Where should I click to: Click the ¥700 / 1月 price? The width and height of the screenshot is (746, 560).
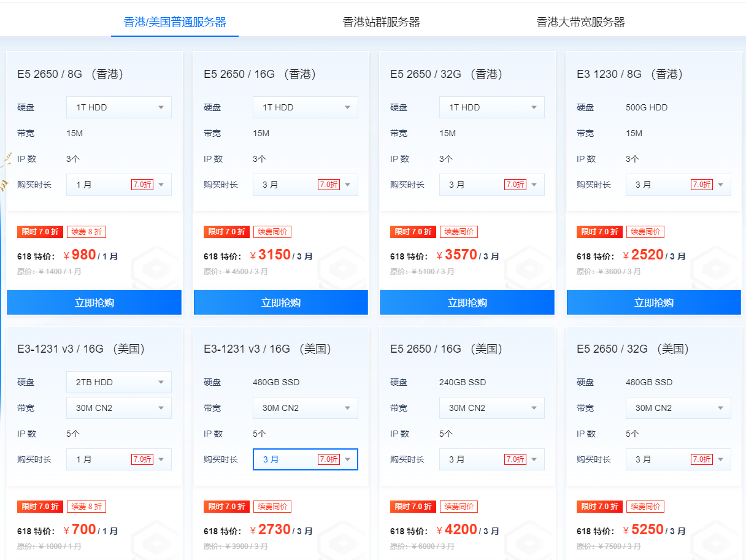point(91,530)
